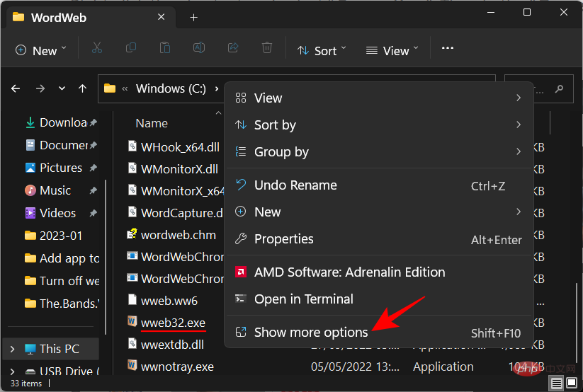Image resolution: width=583 pixels, height=392 pixels.
Task: Click the Open in Terminal icon
Action: click(x=241, y=299)
